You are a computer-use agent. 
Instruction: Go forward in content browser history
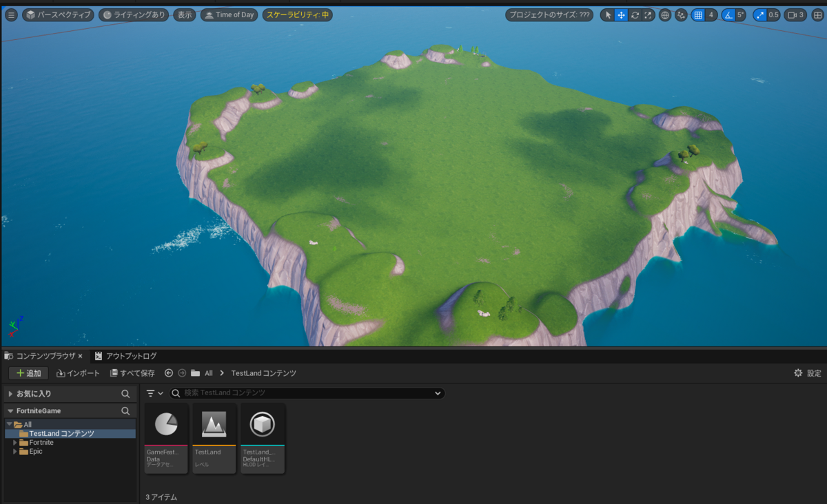click(x=182, y=373)
